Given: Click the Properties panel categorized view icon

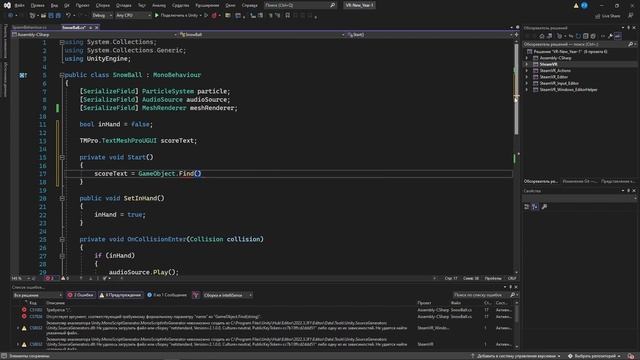Looking at the screenshot, I should (x=527, y=207).
